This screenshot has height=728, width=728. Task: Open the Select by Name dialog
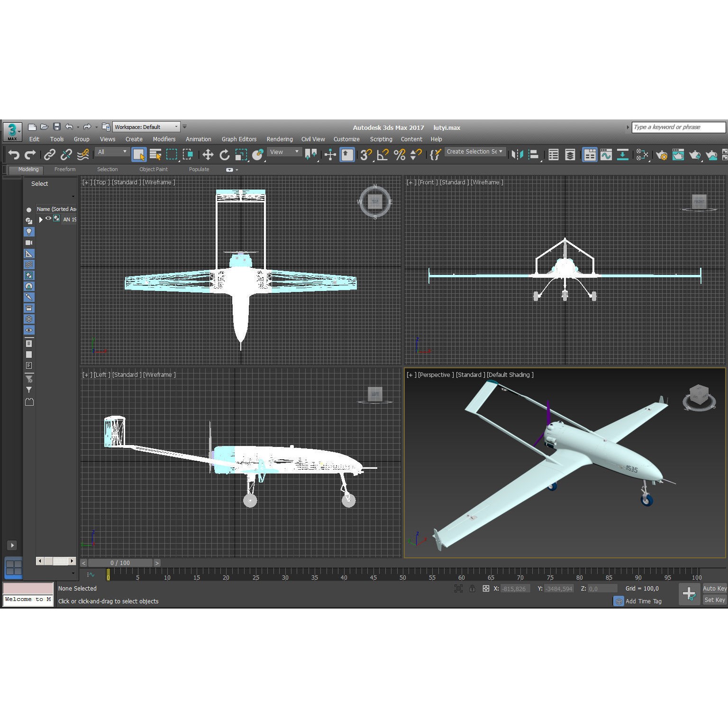[155, 155]
